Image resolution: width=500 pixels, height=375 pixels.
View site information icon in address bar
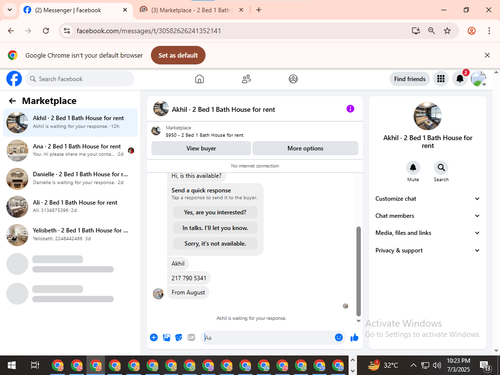click(67, 31)
